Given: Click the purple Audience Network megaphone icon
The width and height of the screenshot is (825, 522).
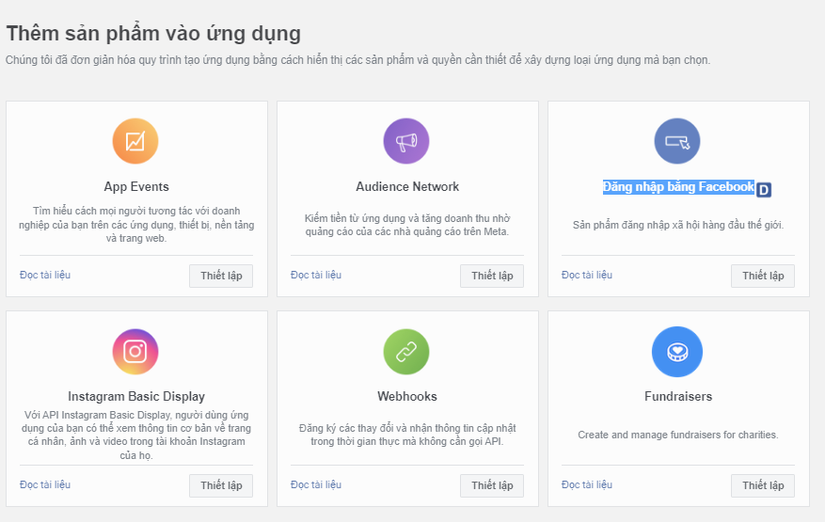Looking at the screenshot, I should click(406, 141).
